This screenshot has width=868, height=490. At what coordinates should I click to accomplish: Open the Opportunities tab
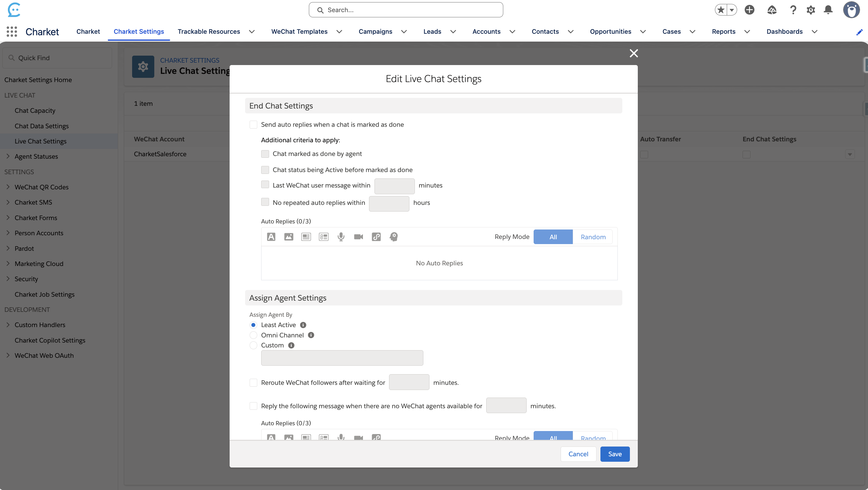pos(610,32)
